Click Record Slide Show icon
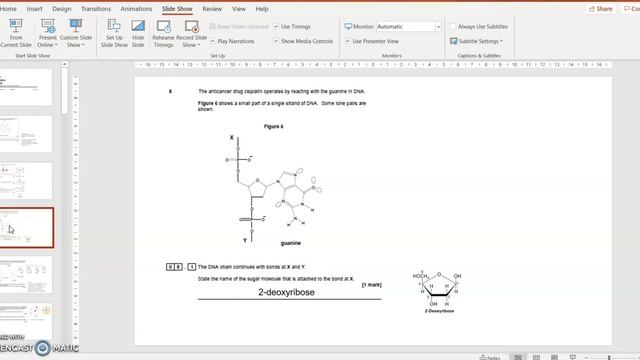This screenshot has height=360, width=640. tap(191, 26)
